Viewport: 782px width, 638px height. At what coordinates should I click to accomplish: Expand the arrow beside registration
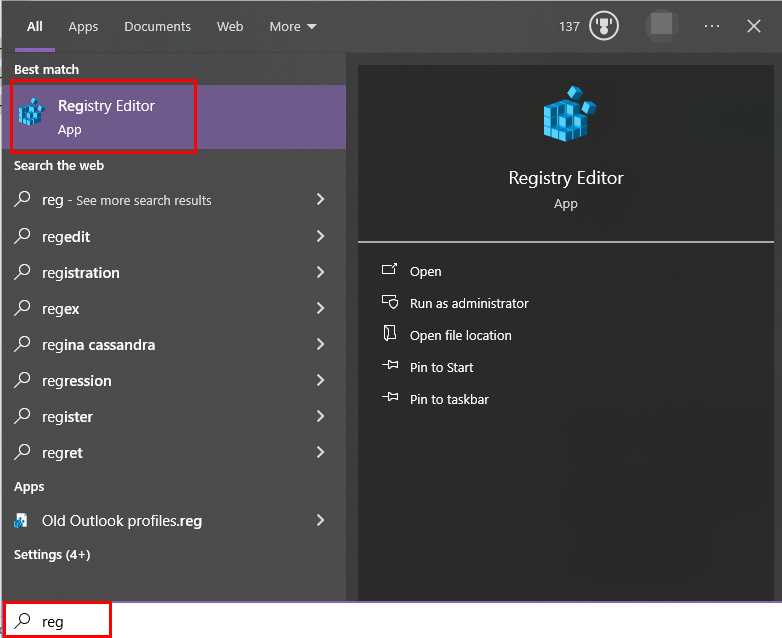[x=321, y=272]
